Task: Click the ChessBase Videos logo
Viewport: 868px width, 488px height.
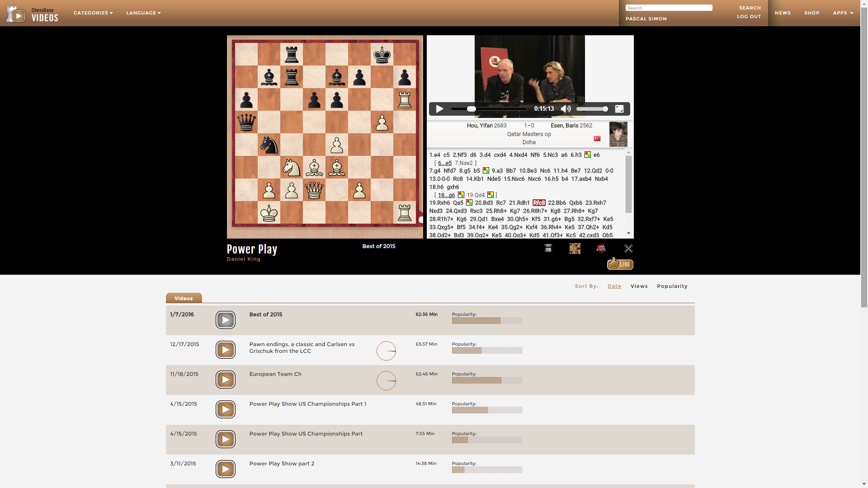Action: click(x=32, y=13)
